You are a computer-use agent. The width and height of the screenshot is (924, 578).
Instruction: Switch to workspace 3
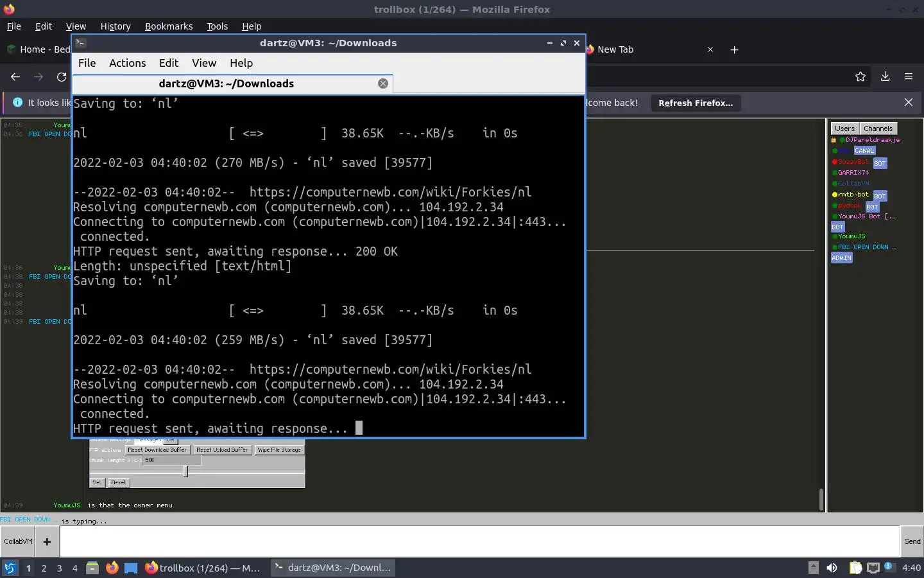point(60,568)
